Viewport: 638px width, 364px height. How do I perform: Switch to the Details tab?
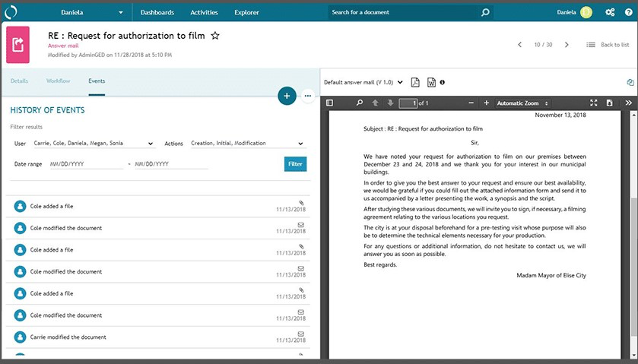tap(19, 81)
